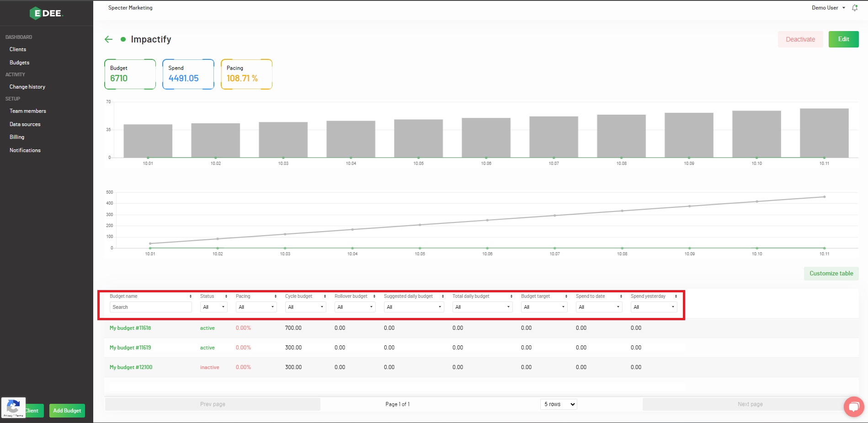Select the Budget 6710 card
The image size is (868, 423).
click(130, 74)
